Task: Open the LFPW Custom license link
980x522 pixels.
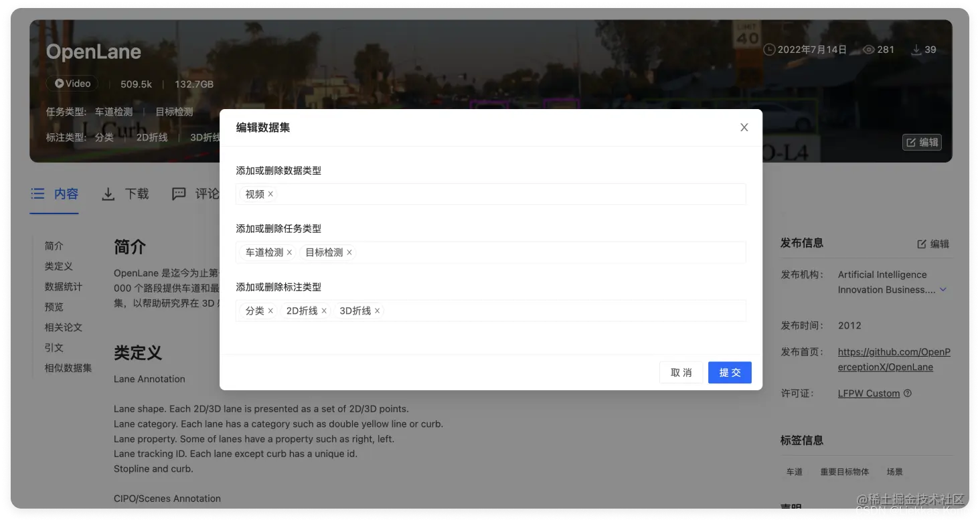Action: (x=868, y=394)
